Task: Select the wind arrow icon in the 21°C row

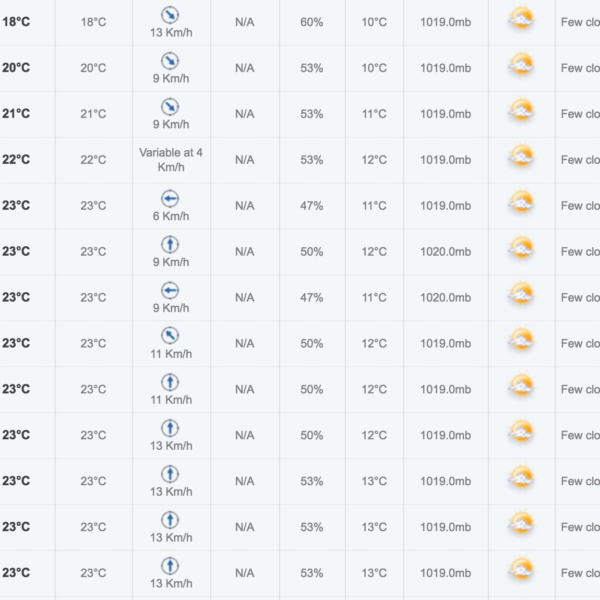Action: tap(170, 107)
